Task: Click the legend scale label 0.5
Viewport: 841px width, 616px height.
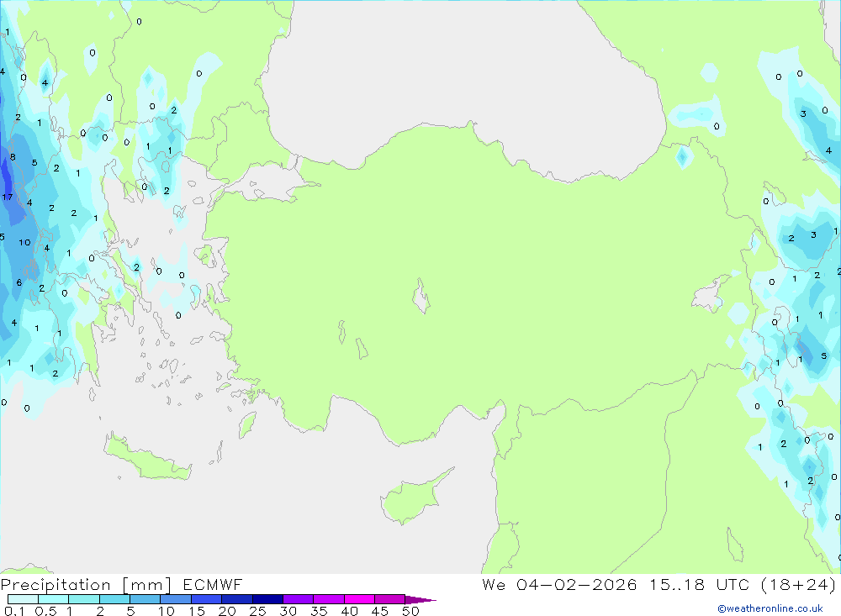Action: (x=46, y=611)
